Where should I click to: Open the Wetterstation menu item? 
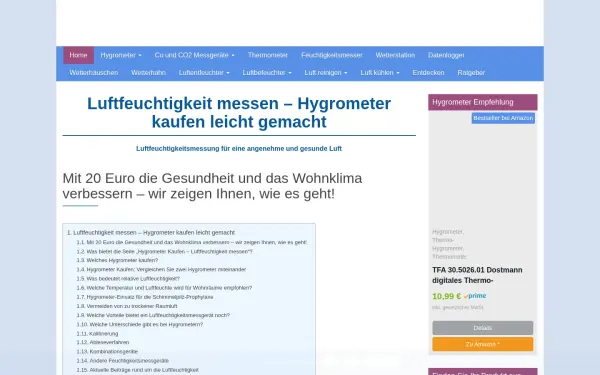(395, 55)
